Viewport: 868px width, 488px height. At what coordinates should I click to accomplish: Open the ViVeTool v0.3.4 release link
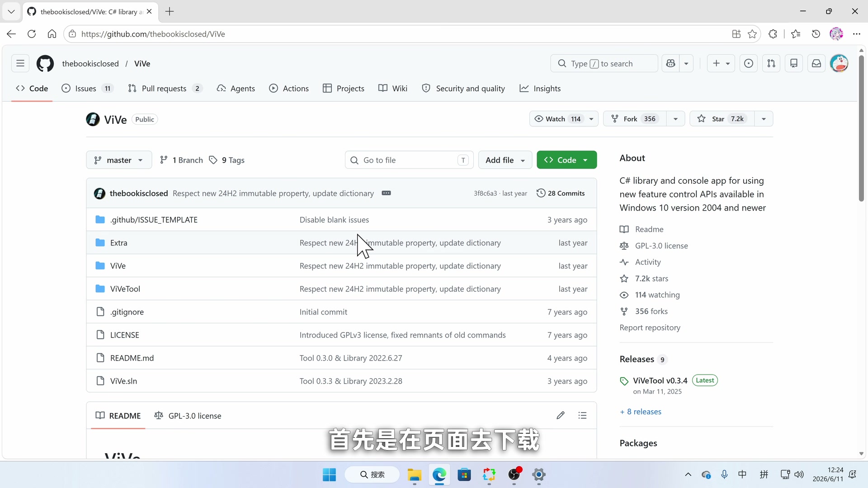click(660, 380)
